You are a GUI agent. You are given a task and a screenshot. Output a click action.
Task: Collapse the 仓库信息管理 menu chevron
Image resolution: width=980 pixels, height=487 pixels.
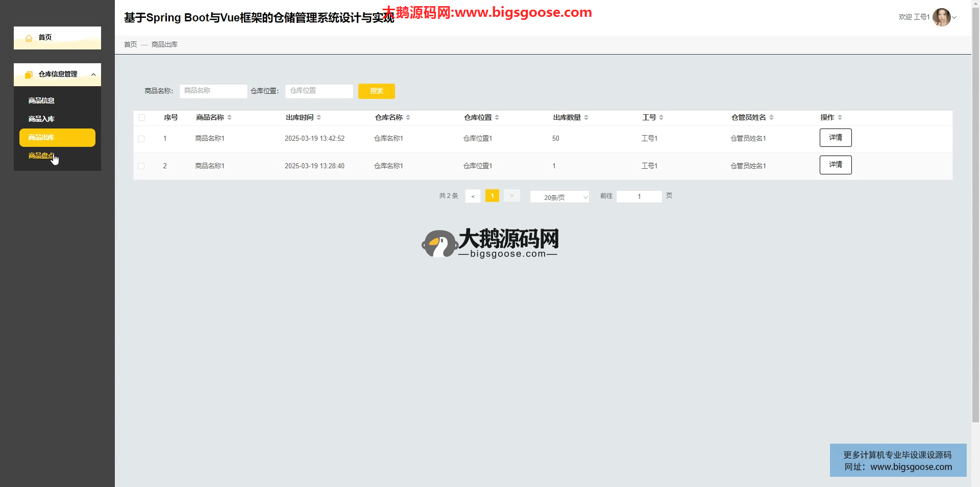click(x=93, y=75)
